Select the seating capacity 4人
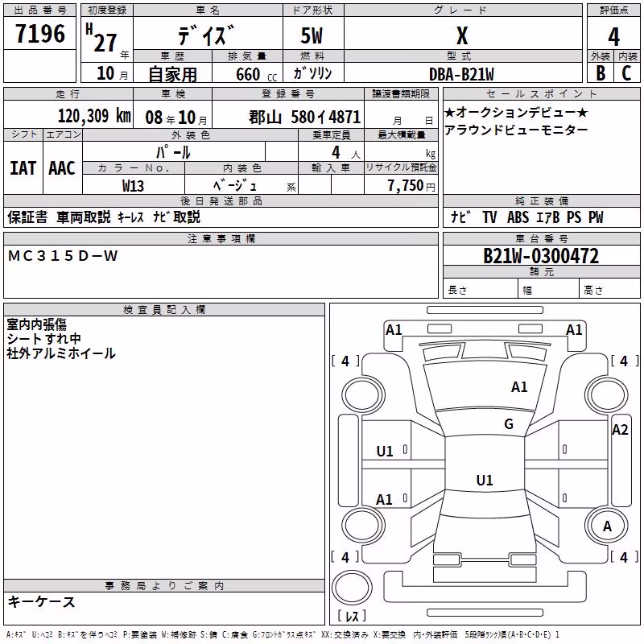 tap(346, 153)
